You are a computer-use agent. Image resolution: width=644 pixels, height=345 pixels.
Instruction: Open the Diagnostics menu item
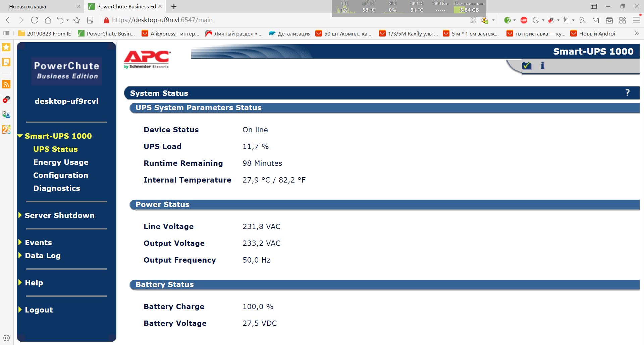click(57, 188)
